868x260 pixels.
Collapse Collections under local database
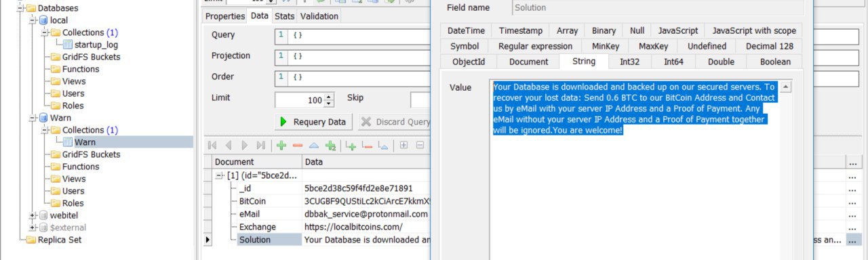click(45, 32)
